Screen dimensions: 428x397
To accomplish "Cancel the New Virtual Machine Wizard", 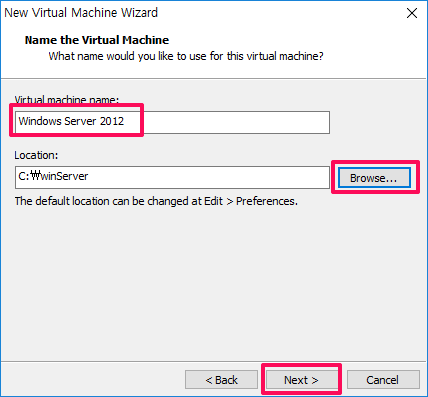I will pyautogui.click(x=383, y=379).
